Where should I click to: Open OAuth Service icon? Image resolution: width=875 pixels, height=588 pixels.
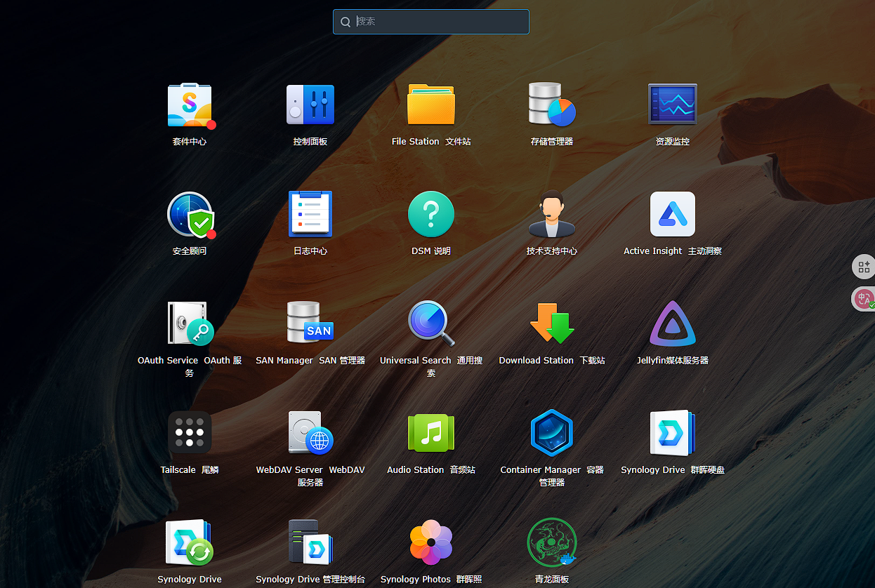(x=190, y=324)
